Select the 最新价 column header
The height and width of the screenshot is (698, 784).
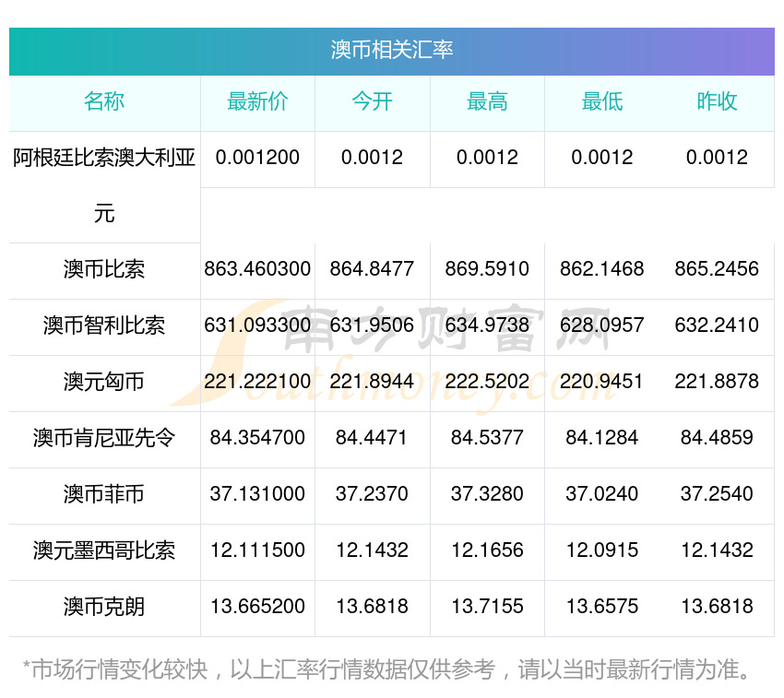[x=257, y=101]
